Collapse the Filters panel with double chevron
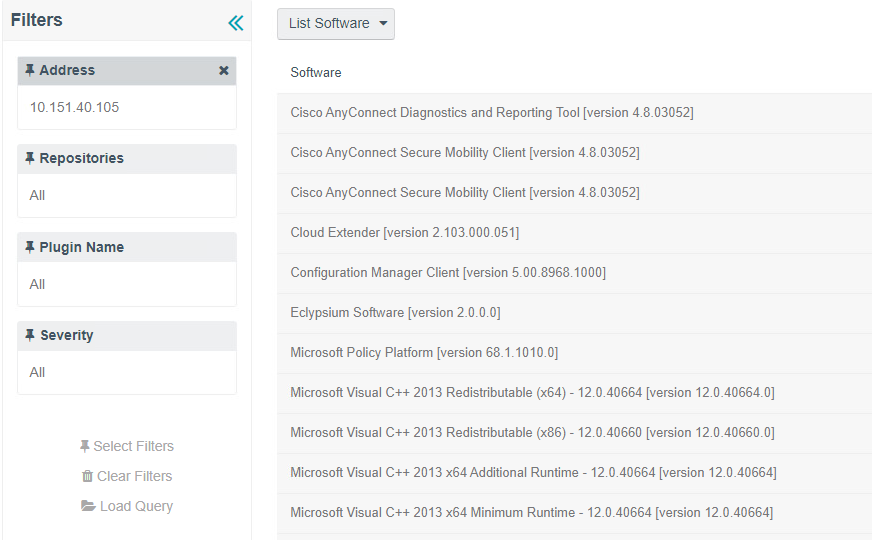The image size is (872, 540). tap(236, 23)
